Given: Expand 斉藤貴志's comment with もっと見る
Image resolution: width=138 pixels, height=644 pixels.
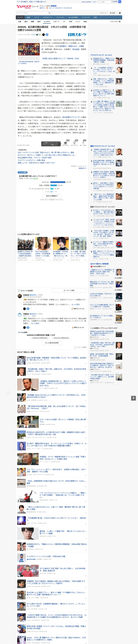Looking at the screenshot, I should 35,324.
